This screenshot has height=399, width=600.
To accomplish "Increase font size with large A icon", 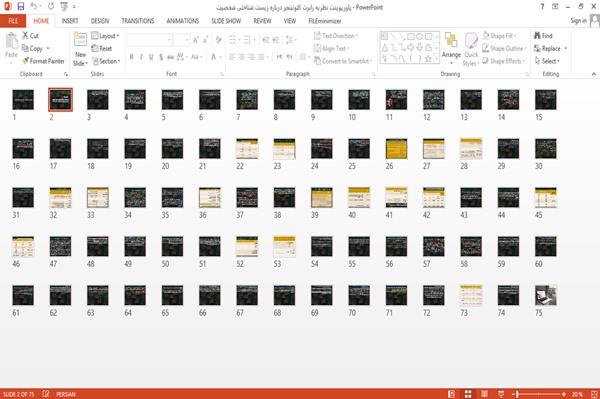I will [x=196, y=40].
